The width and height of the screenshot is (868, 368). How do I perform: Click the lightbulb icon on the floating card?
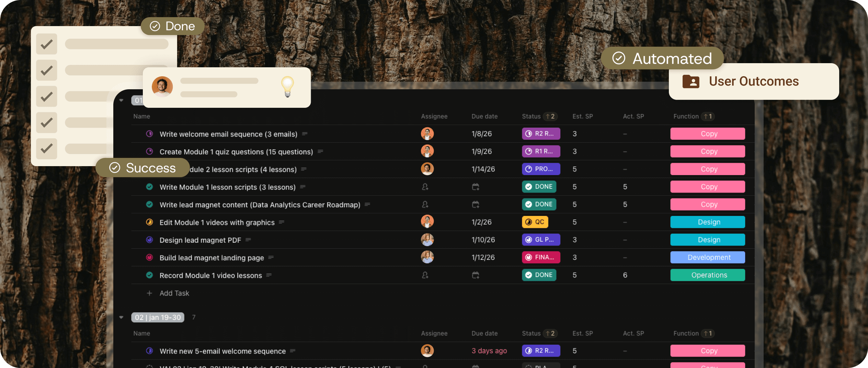288,87
